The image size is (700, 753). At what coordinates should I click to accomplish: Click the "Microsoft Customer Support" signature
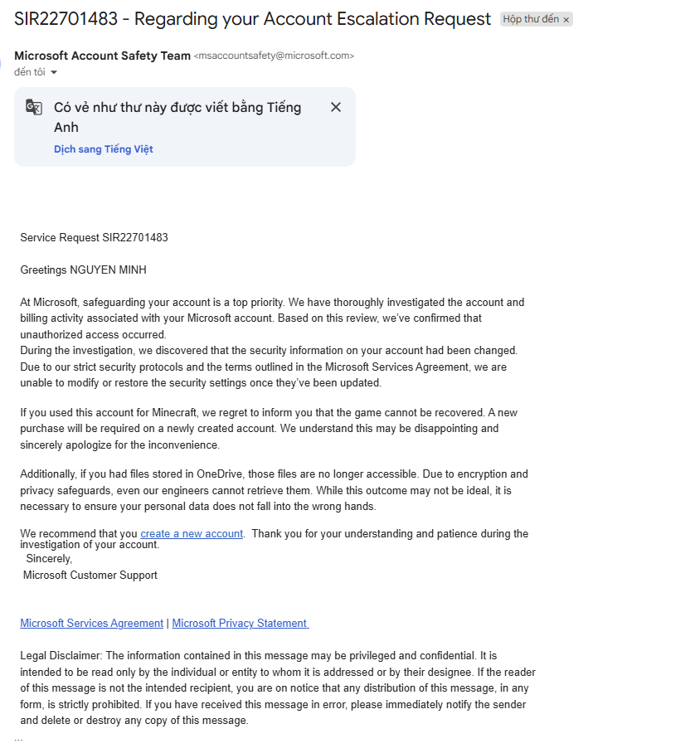90,575
